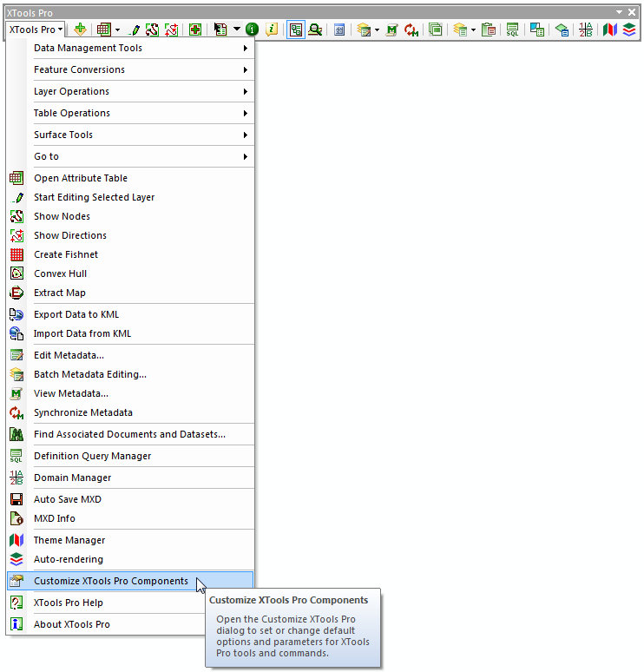The height and width of the screenshot is (672, 644).
Task: Open Theme Manager menu entry
Action: [x=131, y=540]
